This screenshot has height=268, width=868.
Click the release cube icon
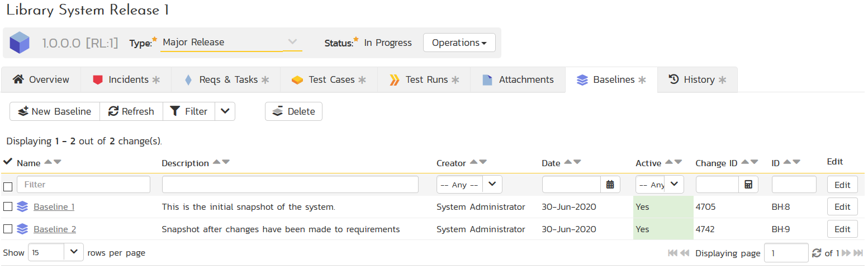coord(20,43)
